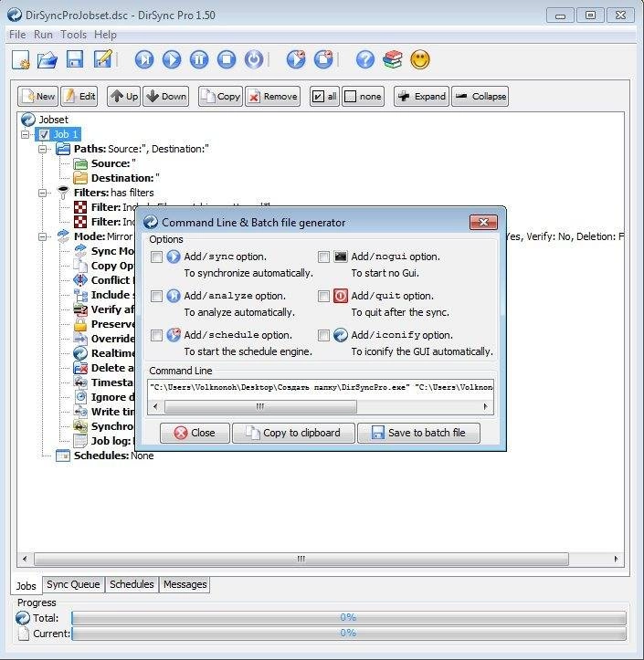This screenshot has height=660, width=644.
Task: Click the Expand tree button
Action: tap(421, 97)
